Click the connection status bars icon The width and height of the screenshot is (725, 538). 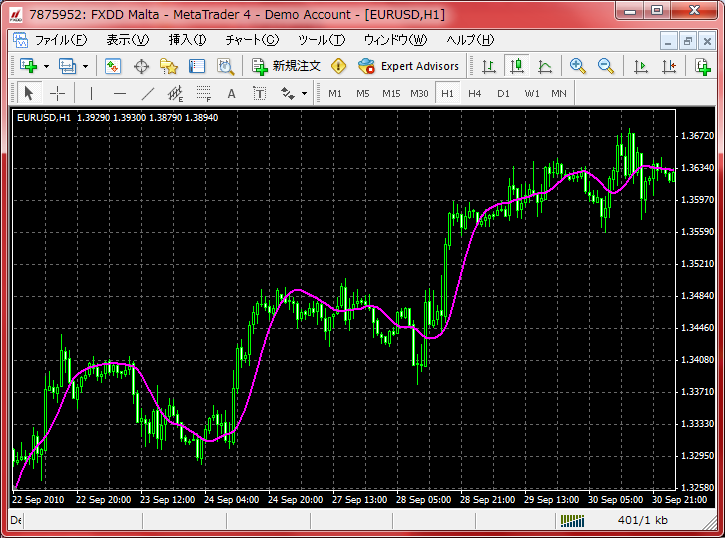[x=572, y=521]
